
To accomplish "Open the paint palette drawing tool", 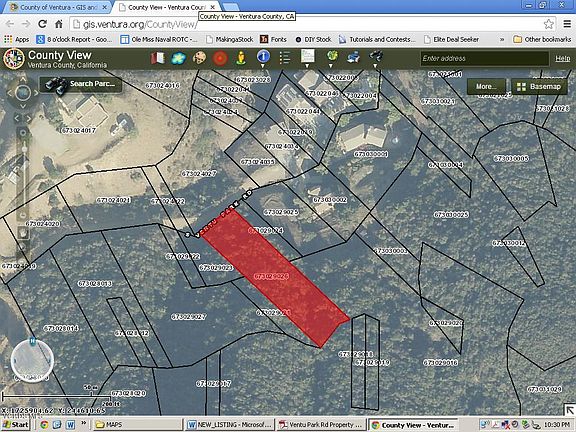I will [x=199, y=58].
